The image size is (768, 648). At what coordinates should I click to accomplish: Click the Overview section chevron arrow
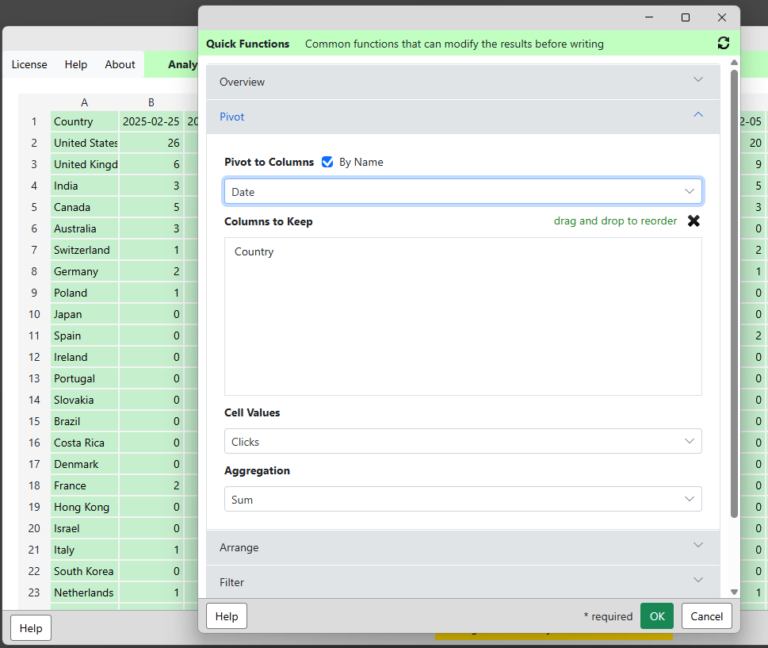[x=698, y=80]
